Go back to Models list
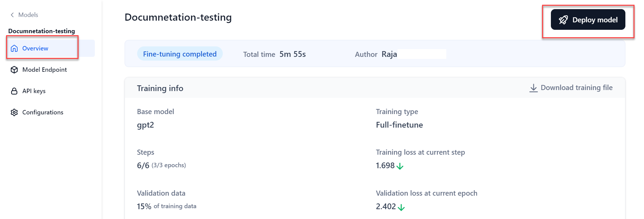Screen dimensions: 644x219 [28, 15]
